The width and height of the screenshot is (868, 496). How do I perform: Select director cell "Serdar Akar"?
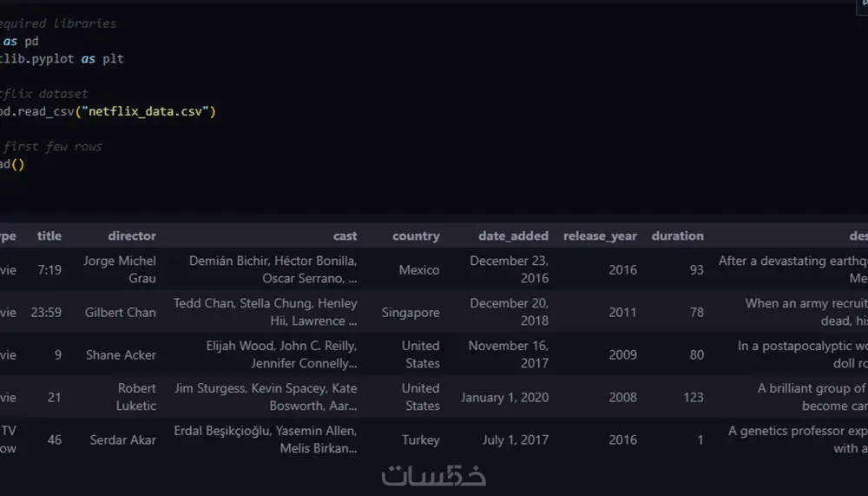123,440
